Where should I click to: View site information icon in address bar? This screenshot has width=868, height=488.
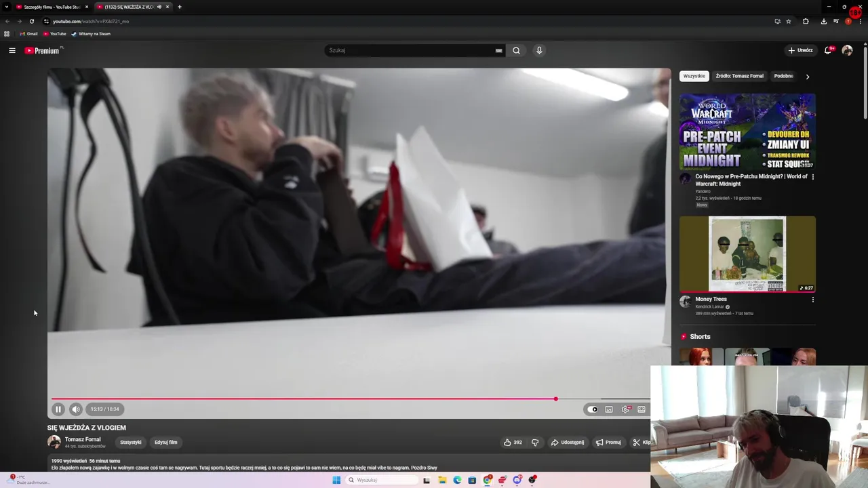[46, 21]
